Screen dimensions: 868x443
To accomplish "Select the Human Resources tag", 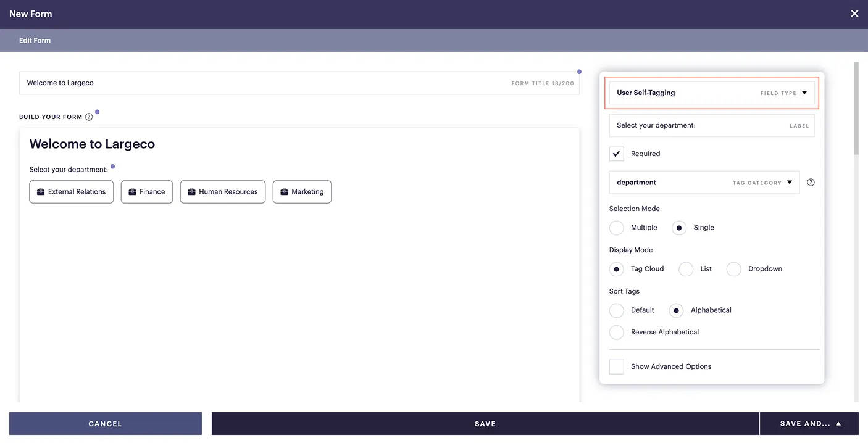I will coord(223,192).
